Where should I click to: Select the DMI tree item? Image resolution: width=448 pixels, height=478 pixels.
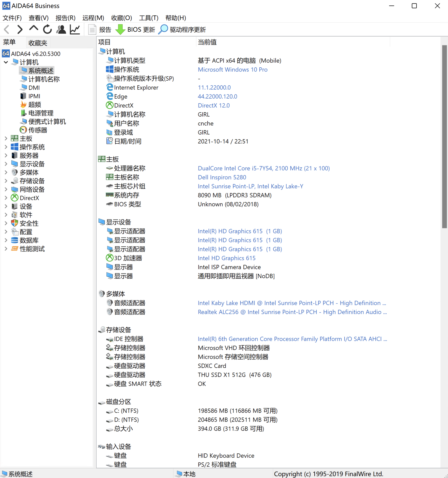[34, 88]
